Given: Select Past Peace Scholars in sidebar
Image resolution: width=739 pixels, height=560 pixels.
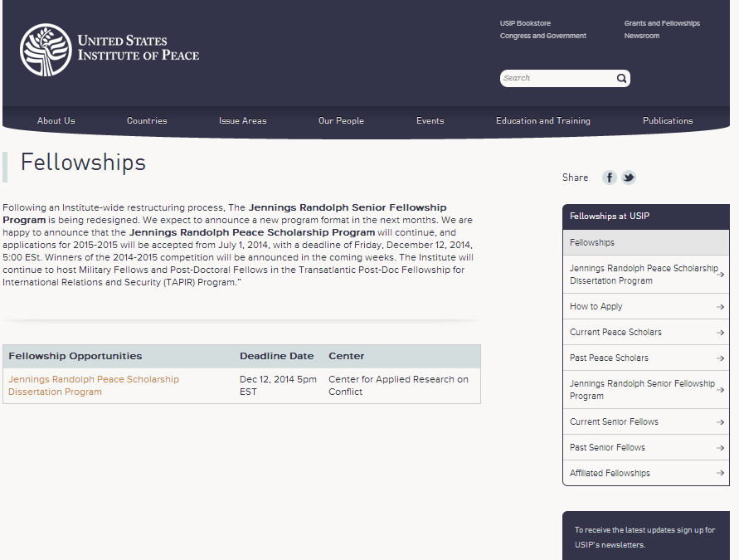Looking at the screenshot, I should tap(609, 358).
